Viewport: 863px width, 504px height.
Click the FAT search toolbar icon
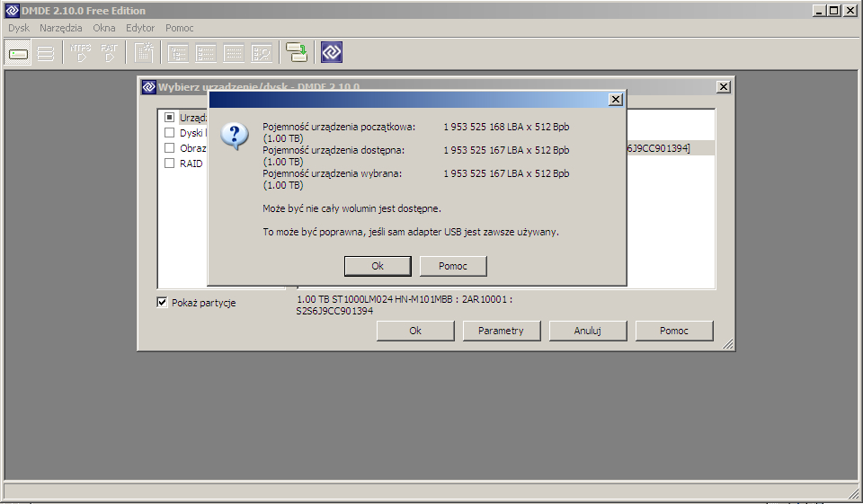109,53
